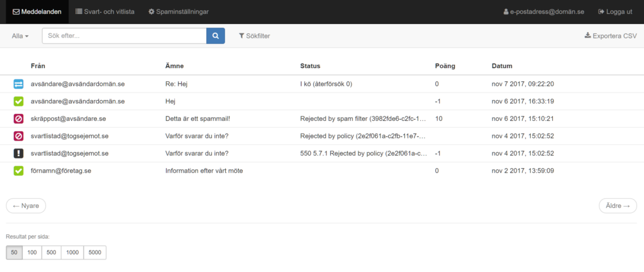Image resolution: width=644 pixels, height=272 pixels.
Task: Click the red blocked icon beside Rejected by policy (2e2f061a-c2fb-11e7
Action: coord(18,136)
